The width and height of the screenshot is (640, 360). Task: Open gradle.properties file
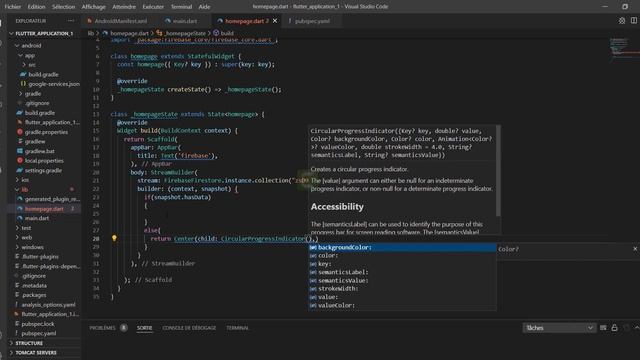pos(46,132)
